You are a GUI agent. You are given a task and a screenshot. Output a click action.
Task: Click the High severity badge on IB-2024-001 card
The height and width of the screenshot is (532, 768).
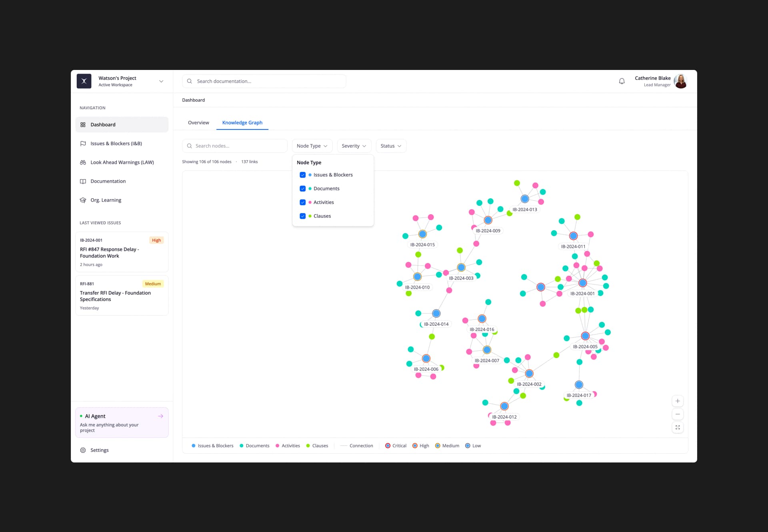(x=156, y=240)
